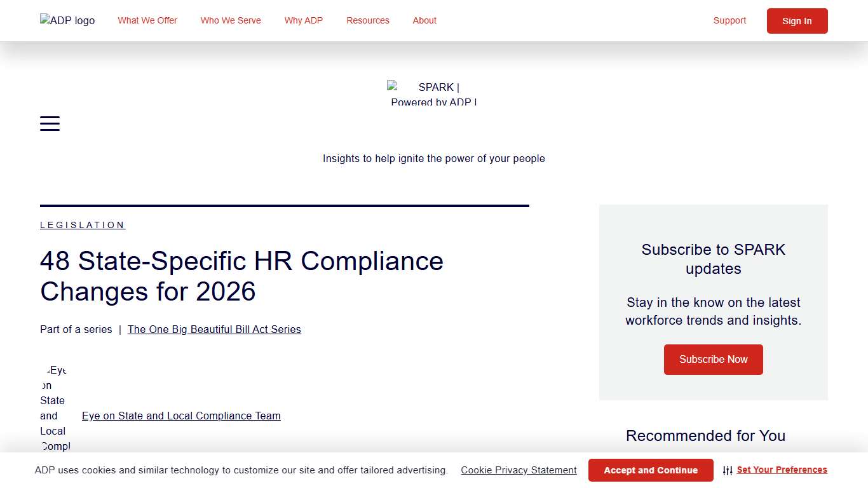Expand the What We Offer menu

pyautogui.click(x=147, y=20)
